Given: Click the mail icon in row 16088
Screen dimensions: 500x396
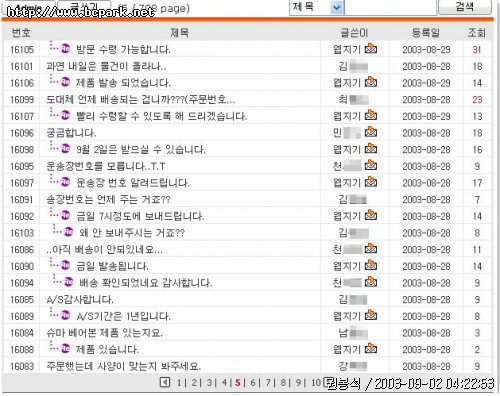Looking at the screenshot, I should 371,348.
